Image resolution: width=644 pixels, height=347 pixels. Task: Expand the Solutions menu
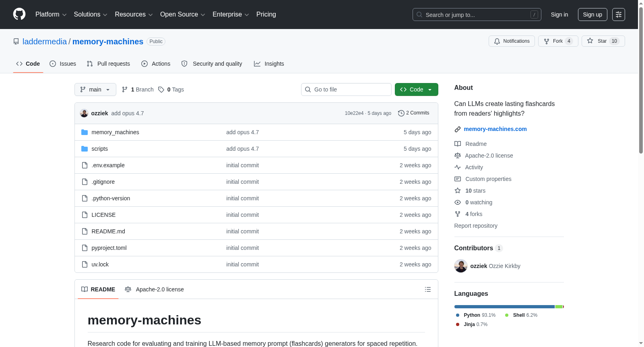pos(91,14)
